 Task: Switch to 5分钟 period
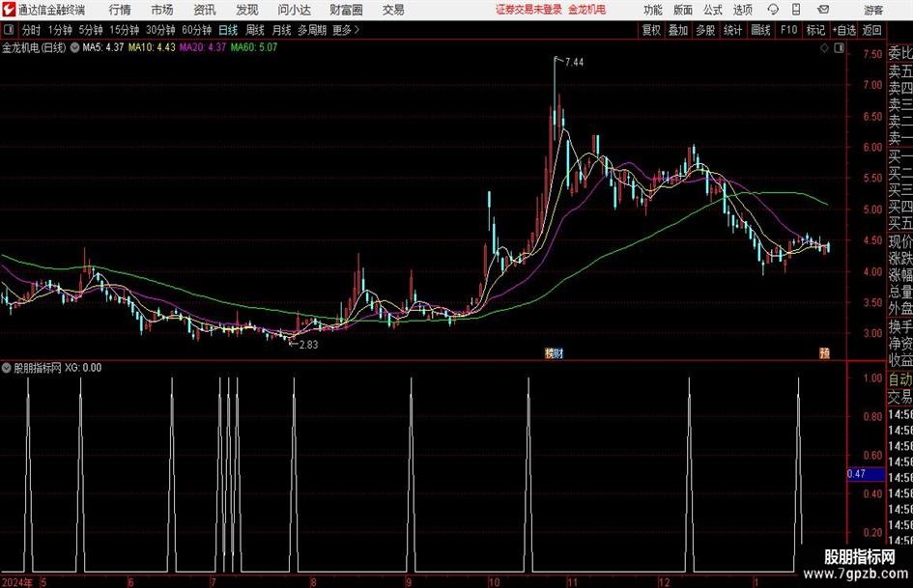(x=91, y=30)
